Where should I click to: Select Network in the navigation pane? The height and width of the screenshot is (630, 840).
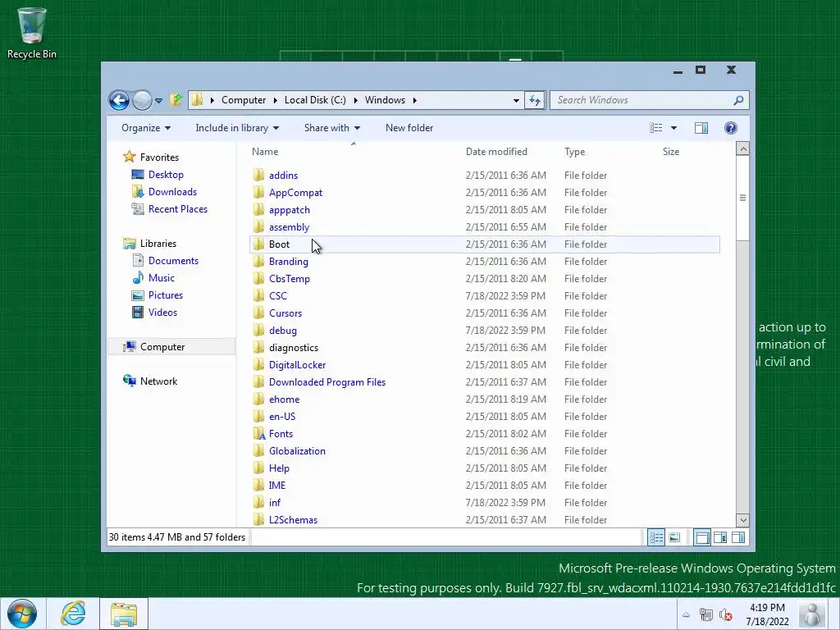point(158,381)
